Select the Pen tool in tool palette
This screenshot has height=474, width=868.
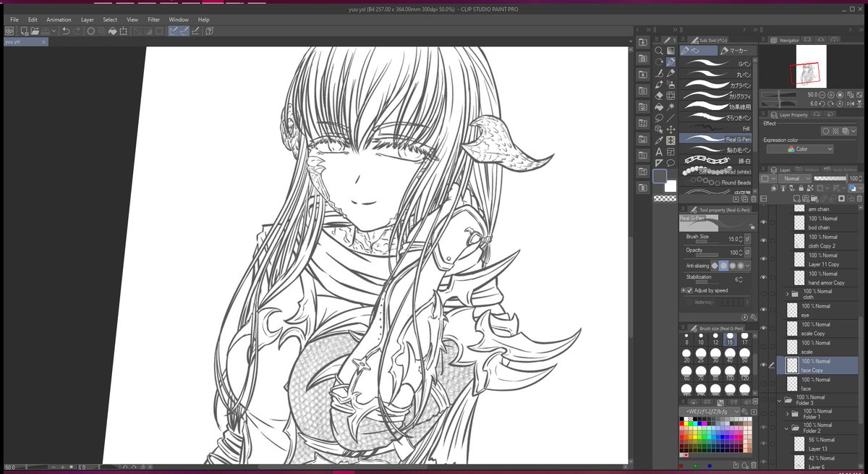point(671,62)
